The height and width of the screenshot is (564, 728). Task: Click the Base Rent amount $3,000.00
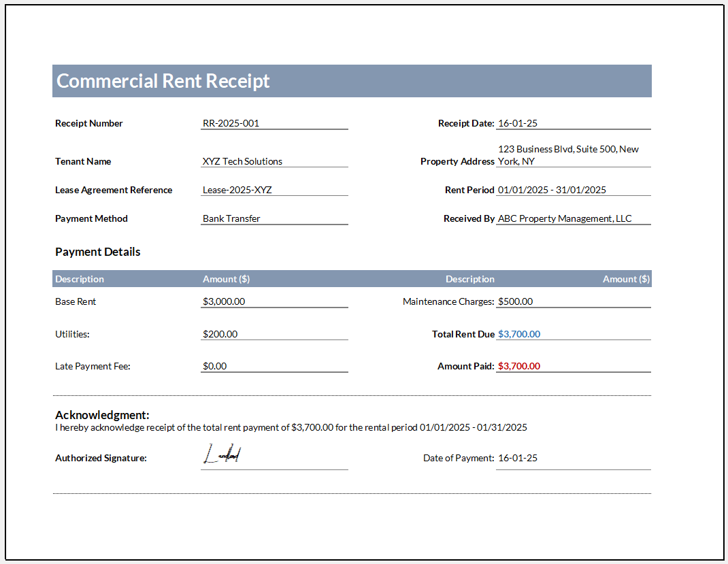click(224, 301)
